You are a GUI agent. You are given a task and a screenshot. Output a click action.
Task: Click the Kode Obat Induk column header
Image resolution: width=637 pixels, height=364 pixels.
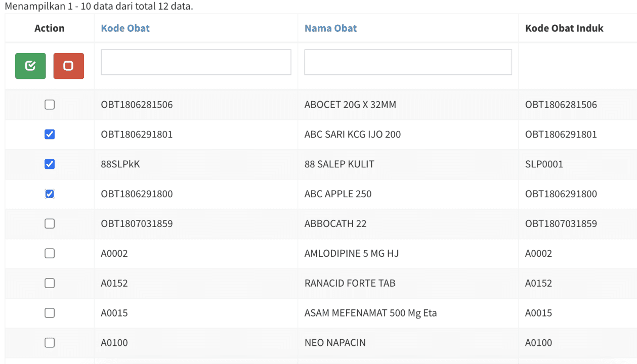point(564,28)
